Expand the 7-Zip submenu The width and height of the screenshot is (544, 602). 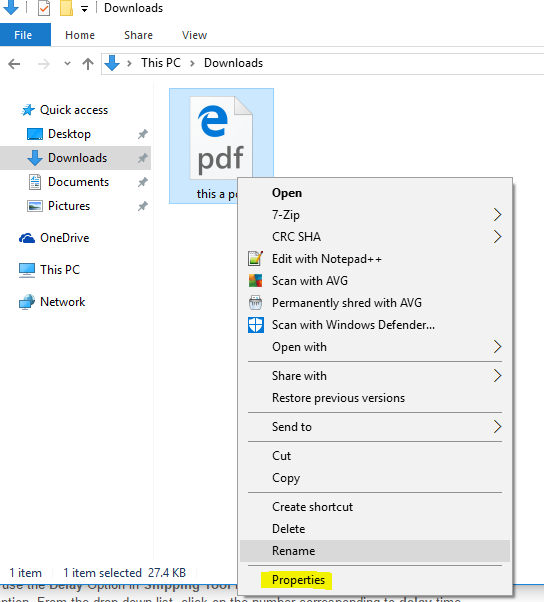(x=375, y=215)
